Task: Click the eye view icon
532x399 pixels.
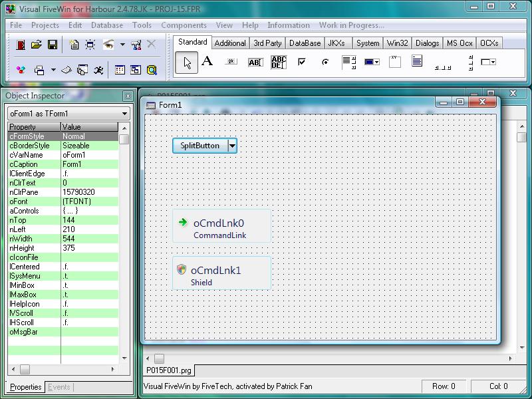Action: pos(108,45)
